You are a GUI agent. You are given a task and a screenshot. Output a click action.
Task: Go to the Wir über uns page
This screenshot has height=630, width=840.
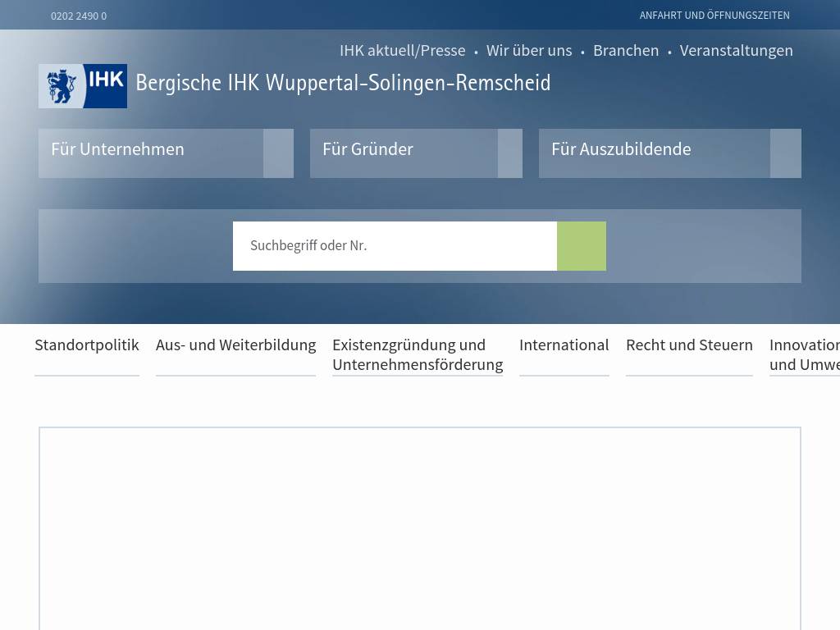529,51
